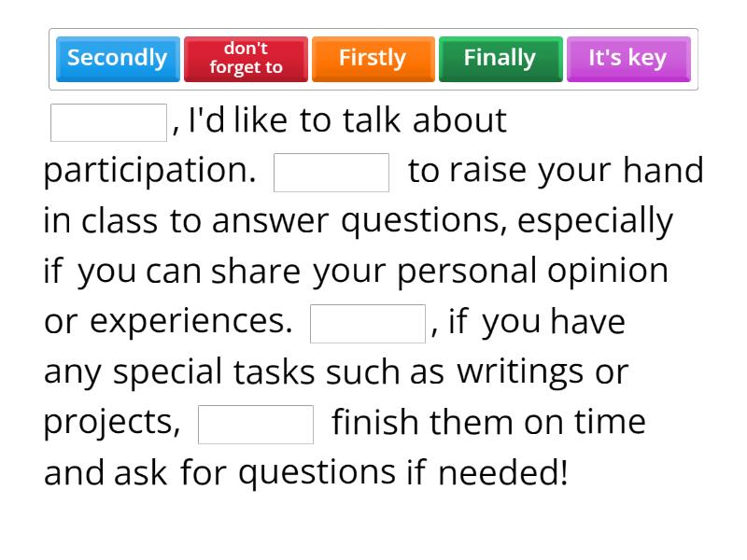The width and height of the screenshot is (747, 560).
Task: Click the white activity background area
Action: point(373,523)
